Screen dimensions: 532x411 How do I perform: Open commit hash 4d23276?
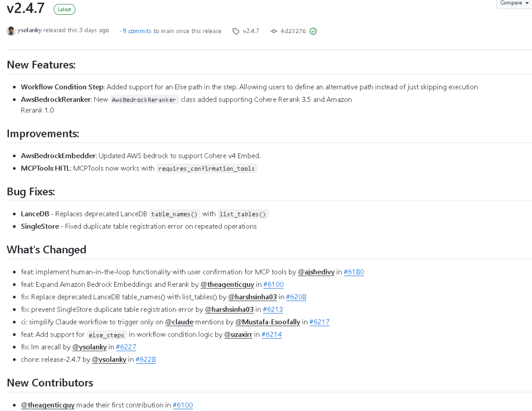click(x=293, y=32)
